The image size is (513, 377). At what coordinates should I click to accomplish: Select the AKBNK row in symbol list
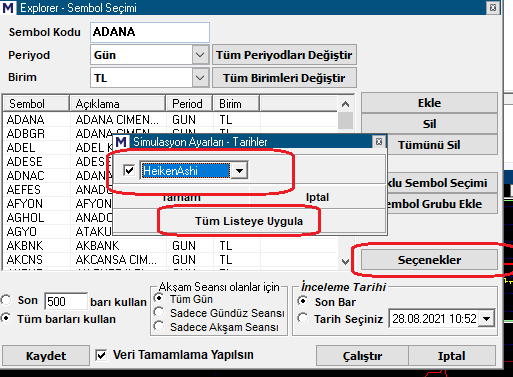click(x=170, y=246)
